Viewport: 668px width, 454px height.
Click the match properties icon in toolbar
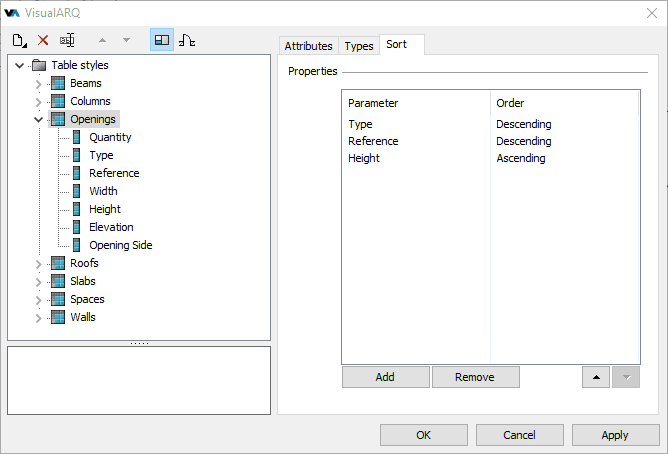187,40
